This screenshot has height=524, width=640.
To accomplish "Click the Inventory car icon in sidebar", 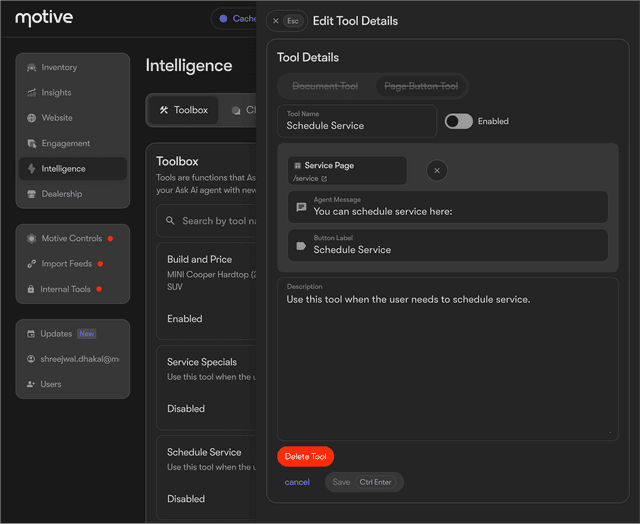I will tap(32, 68).
